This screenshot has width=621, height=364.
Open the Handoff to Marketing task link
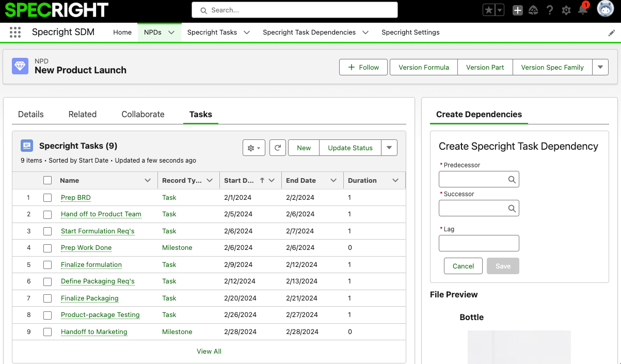tap(94, 331)
